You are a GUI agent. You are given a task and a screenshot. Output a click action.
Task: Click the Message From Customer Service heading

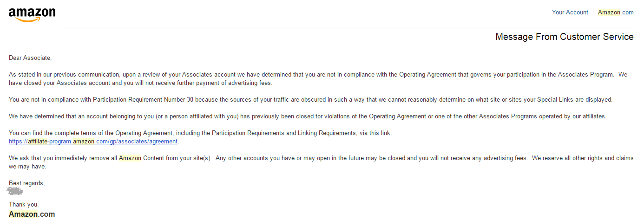(564, 37)
